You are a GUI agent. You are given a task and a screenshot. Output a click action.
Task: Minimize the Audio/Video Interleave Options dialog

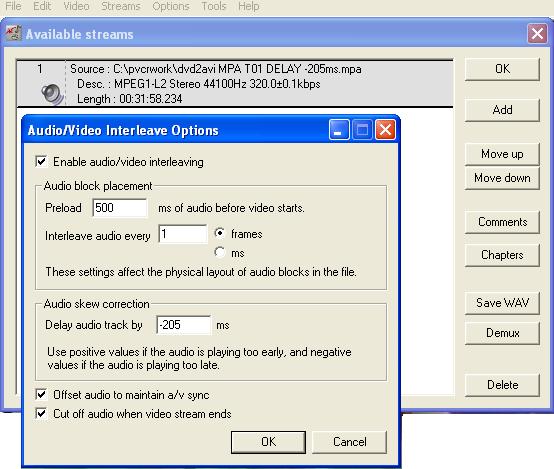(339, 130)
